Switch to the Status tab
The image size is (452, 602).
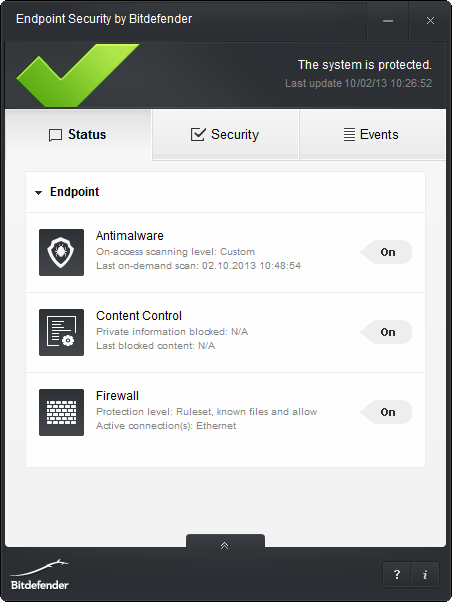(x=78, y=134)
